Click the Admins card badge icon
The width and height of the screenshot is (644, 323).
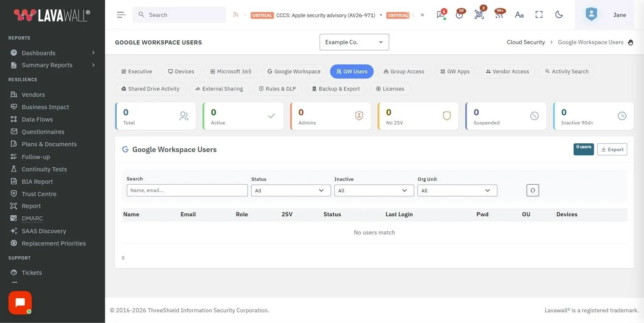click(359, 116)
